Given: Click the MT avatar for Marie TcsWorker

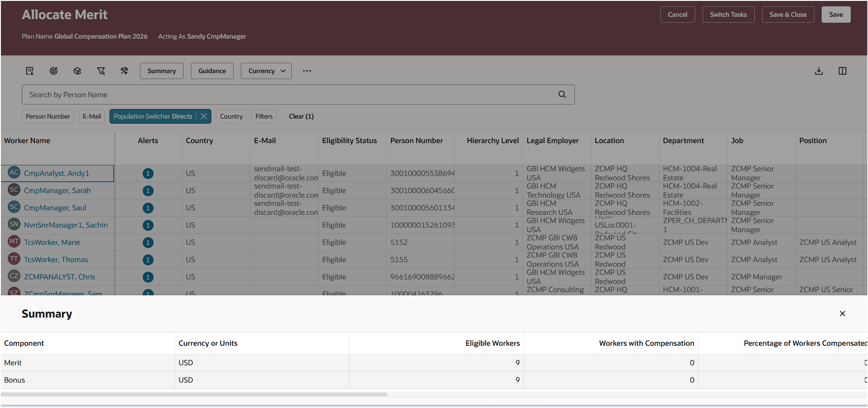Looking at the screenshot, I should (14, 242).
